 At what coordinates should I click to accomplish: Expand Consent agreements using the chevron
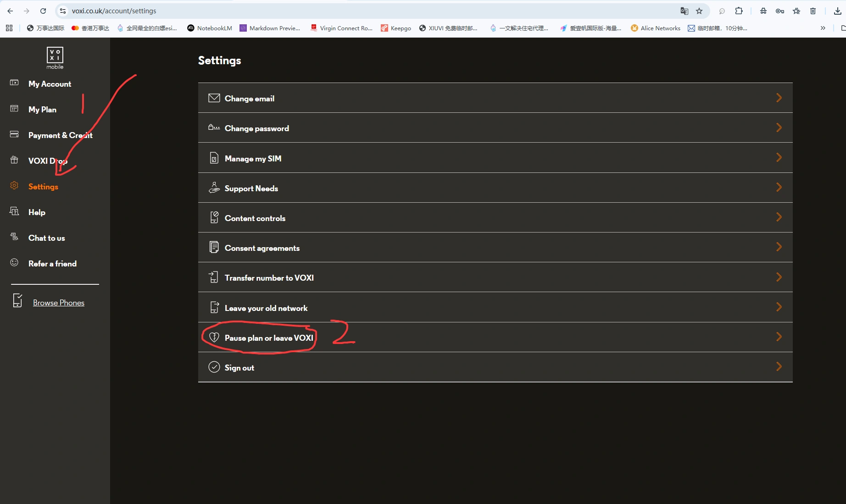click(x=779, y=247)
